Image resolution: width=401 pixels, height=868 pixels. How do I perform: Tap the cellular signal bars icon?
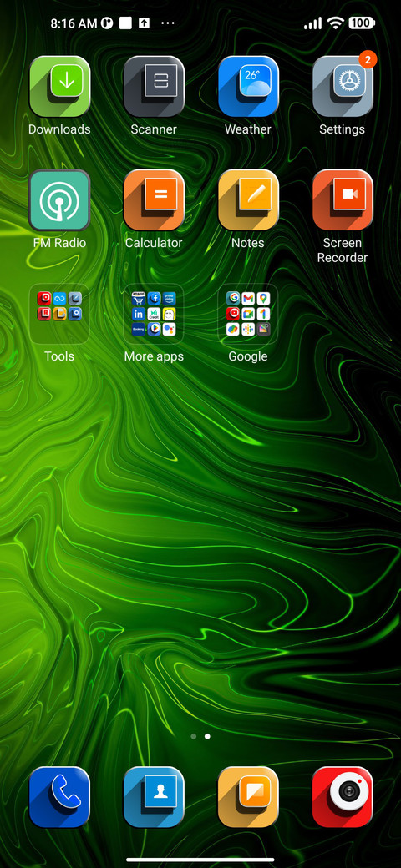click(313, 23)
